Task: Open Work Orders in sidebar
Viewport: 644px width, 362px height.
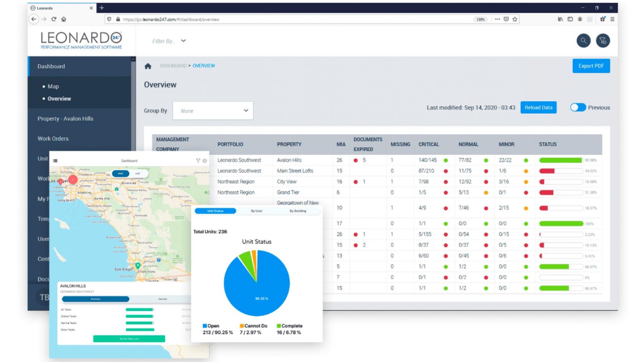Action: [x=53, y=138]
